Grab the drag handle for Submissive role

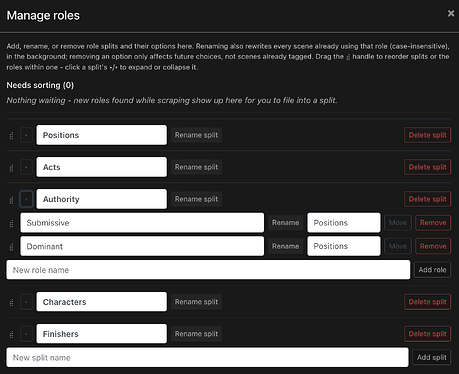coord(11,223)
